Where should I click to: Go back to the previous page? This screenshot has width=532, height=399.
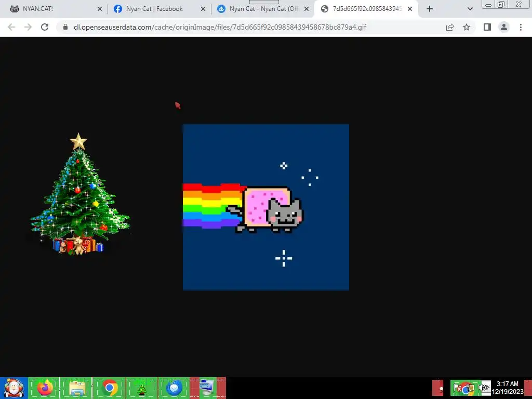pos(11,27)
